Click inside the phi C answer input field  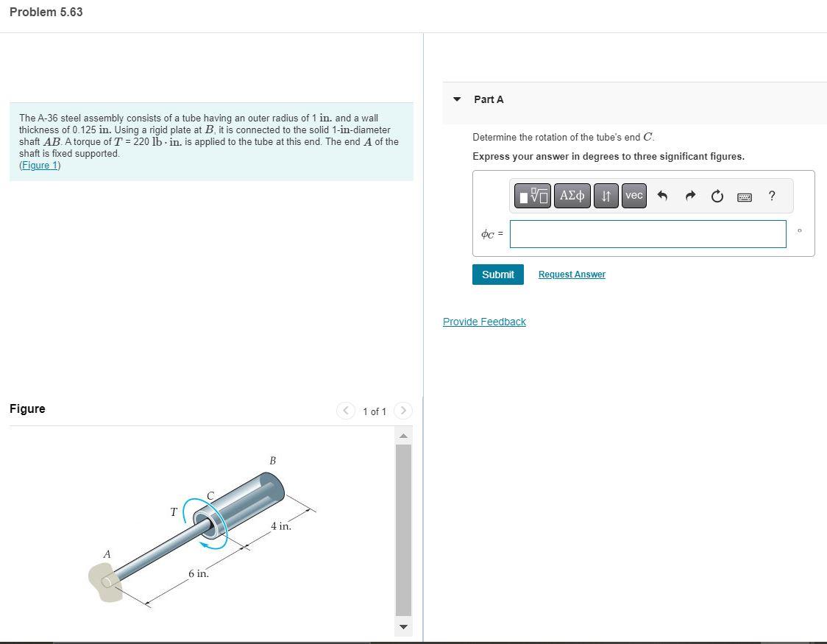(x=647, y=233)
